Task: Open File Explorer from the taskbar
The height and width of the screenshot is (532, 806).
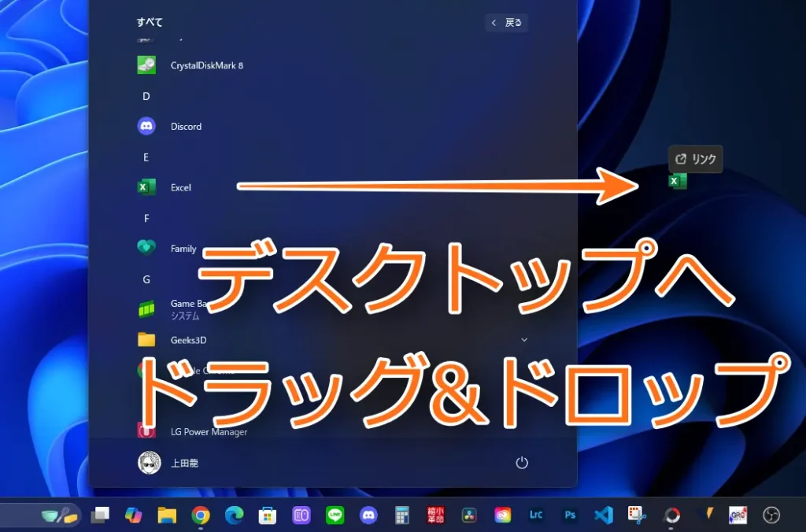Action: (x=167, y=515)
